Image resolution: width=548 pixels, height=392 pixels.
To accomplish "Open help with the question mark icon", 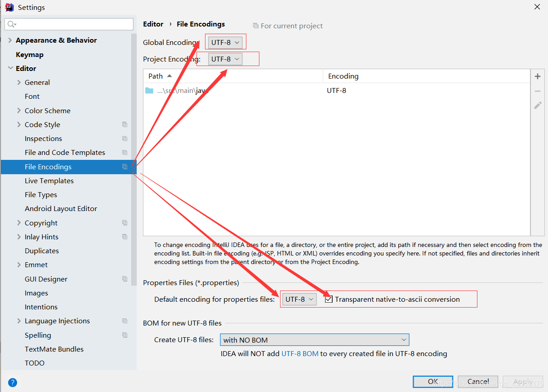I will [13, 383].
